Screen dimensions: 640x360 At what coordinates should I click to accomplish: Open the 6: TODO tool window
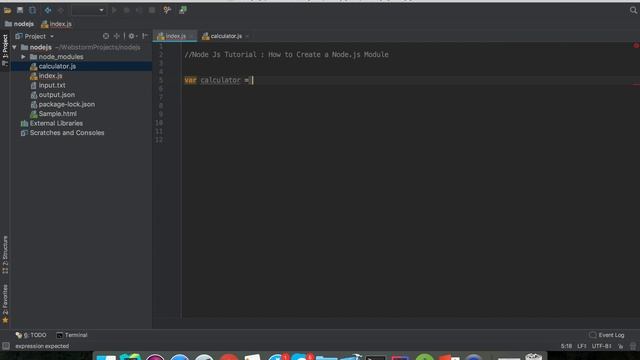pos(31,335)
